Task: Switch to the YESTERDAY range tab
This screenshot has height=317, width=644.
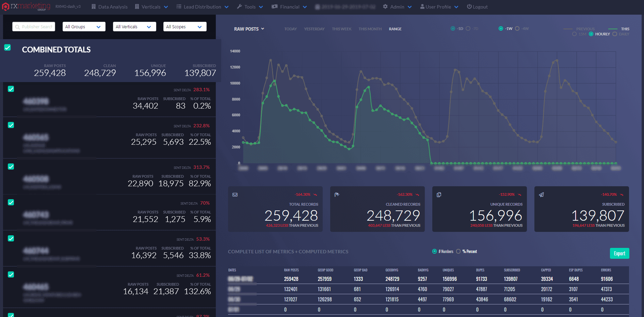Action: (x=314, y=29)
